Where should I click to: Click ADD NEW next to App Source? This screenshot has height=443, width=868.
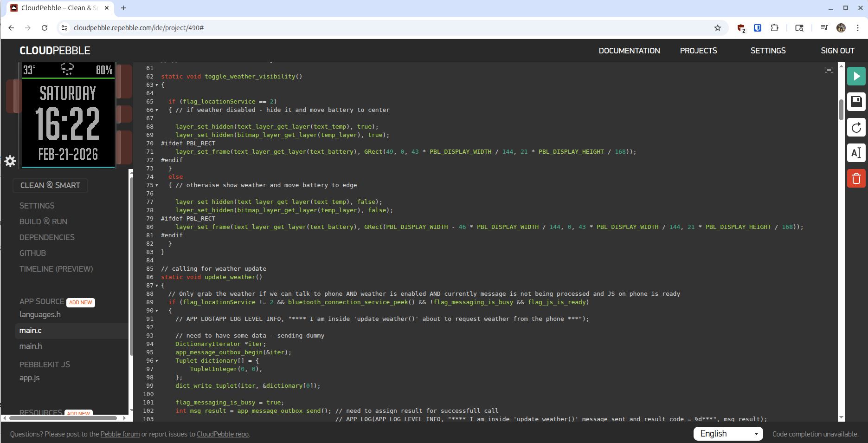pos(81,302)
